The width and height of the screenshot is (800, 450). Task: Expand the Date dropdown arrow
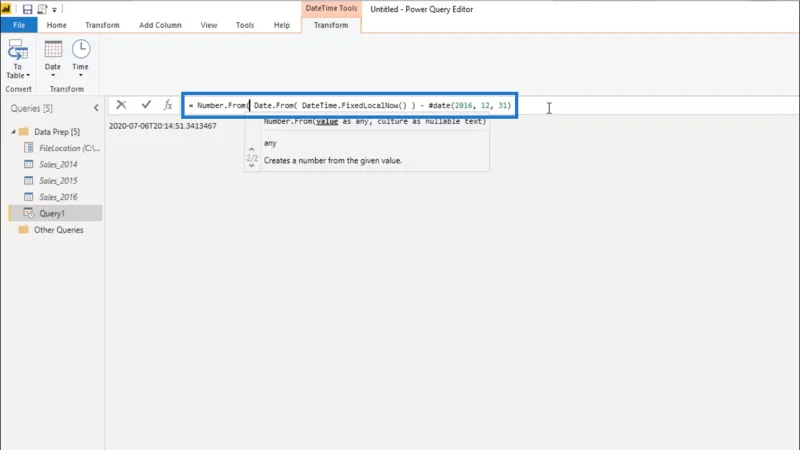pyautogui.click(x=53, y=76)
